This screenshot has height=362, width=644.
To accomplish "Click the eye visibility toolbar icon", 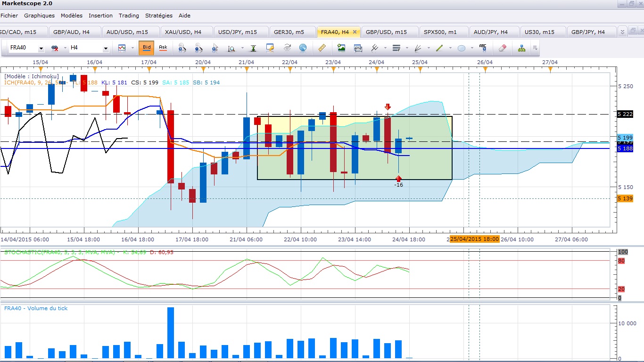I will tap(287, 48).
